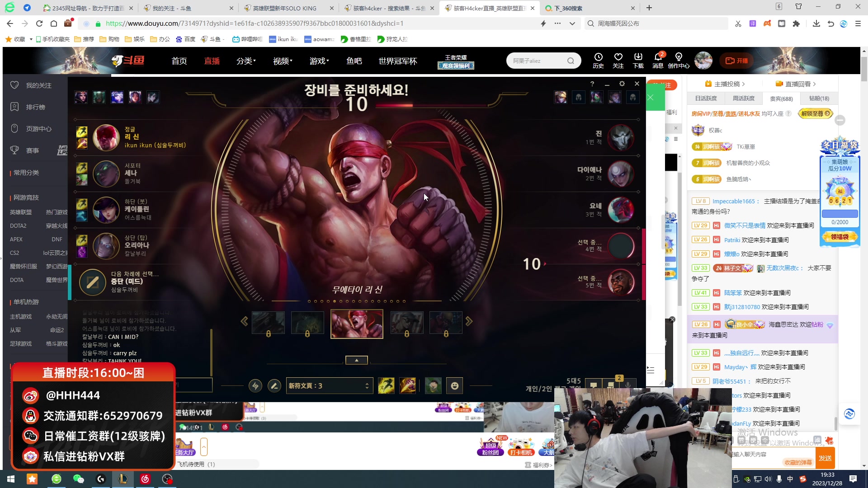Viewport: 868px width, 488px height.
Task: Open address bar dropdown chevron
Action: tap(572, 23)
